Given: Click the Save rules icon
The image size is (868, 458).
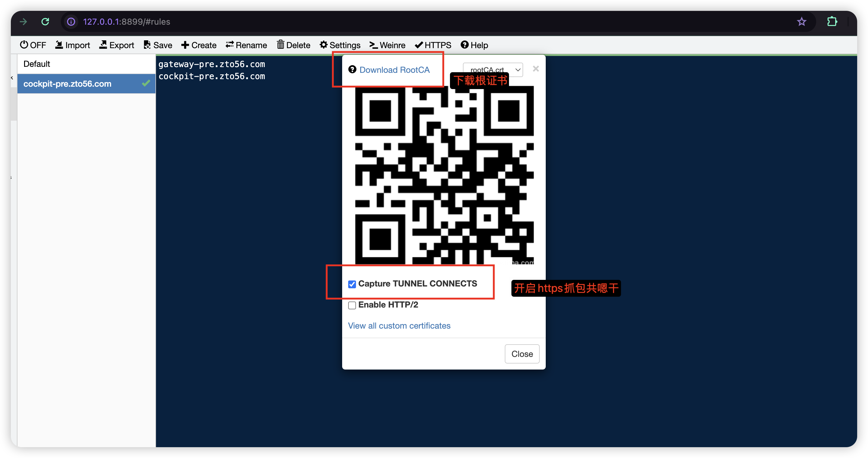Looking at the screenshot, I should point(147,45).
